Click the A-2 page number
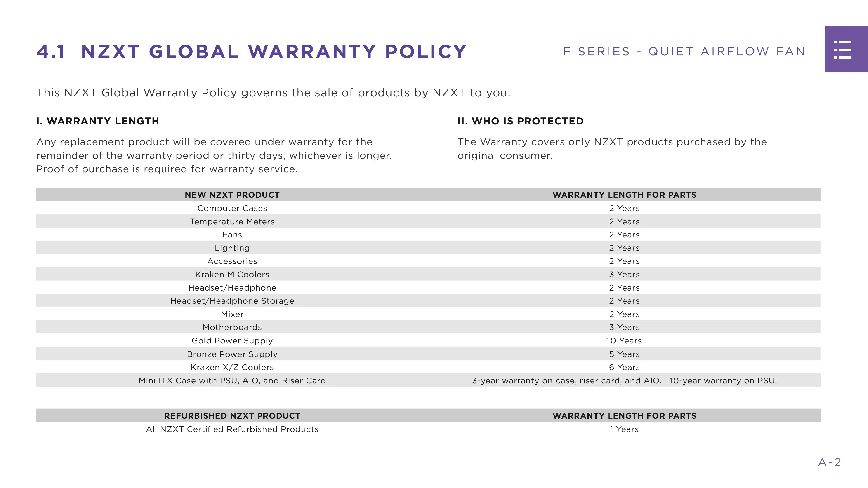 point(829,462)
